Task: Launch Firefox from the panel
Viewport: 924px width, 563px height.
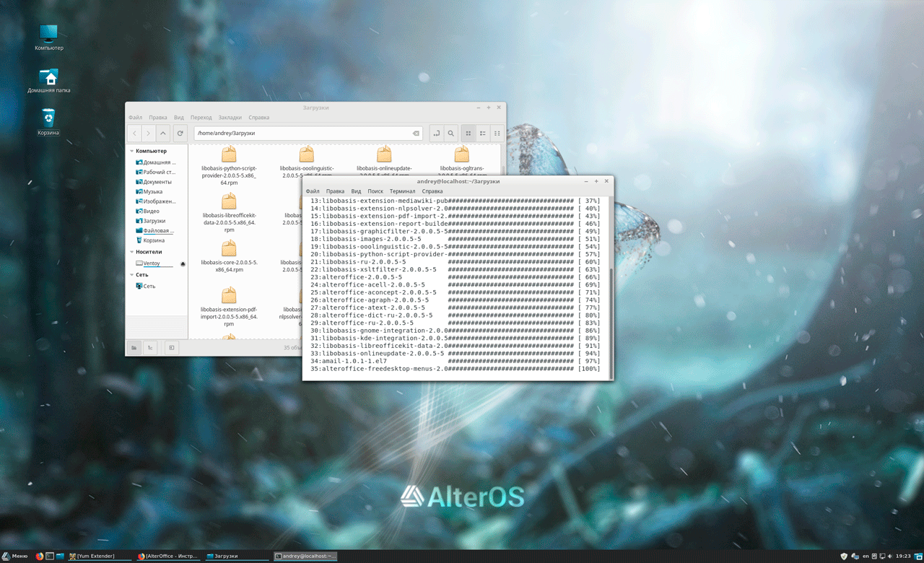Action: coord(40,556)
